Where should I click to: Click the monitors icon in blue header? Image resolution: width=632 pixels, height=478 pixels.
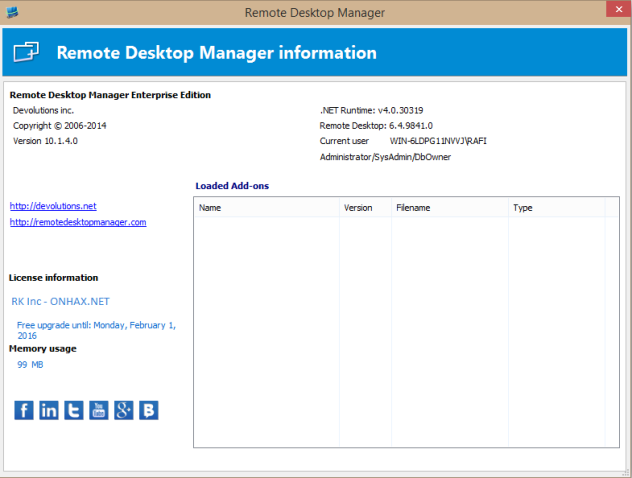26,52
